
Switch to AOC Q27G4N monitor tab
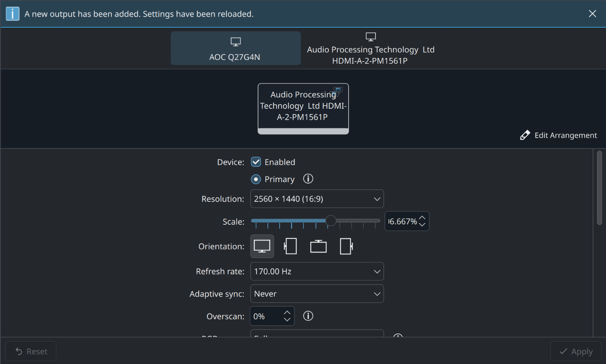pos(236,48)
